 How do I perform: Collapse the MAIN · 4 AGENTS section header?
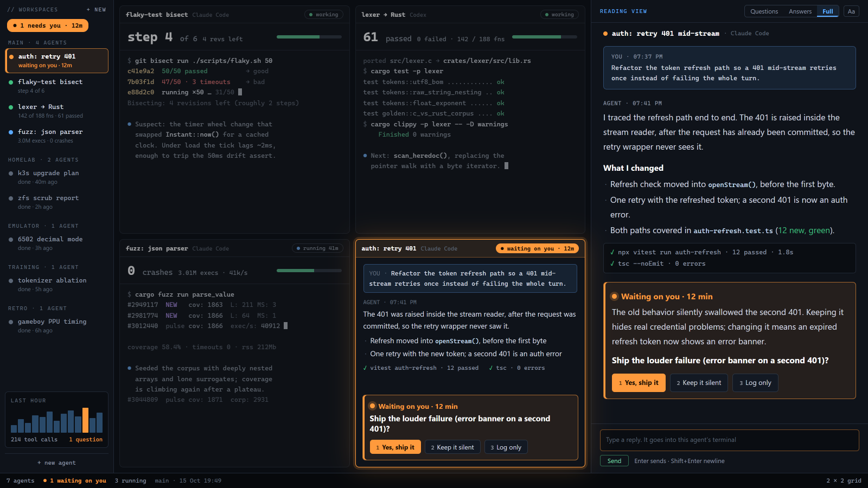click(37, 43)
